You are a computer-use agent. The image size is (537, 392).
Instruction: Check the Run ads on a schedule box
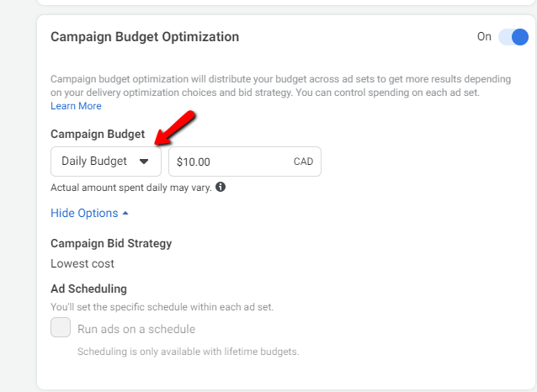point(61,328)
